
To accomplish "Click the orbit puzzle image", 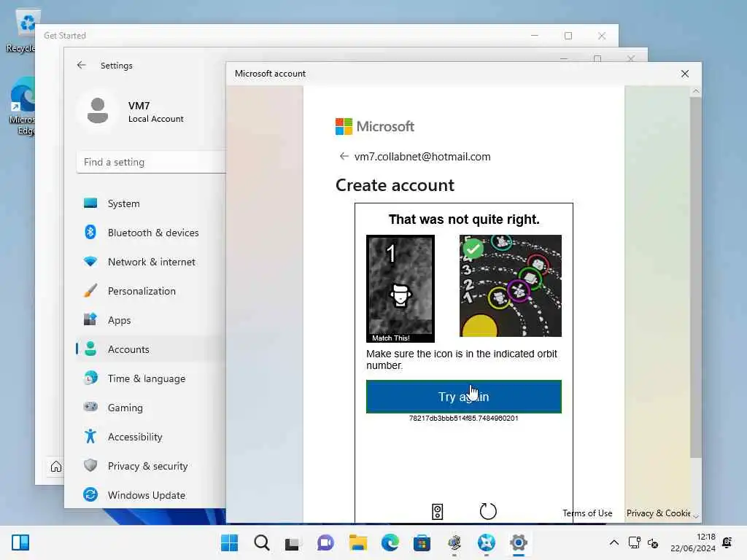I will pos(510,286).
